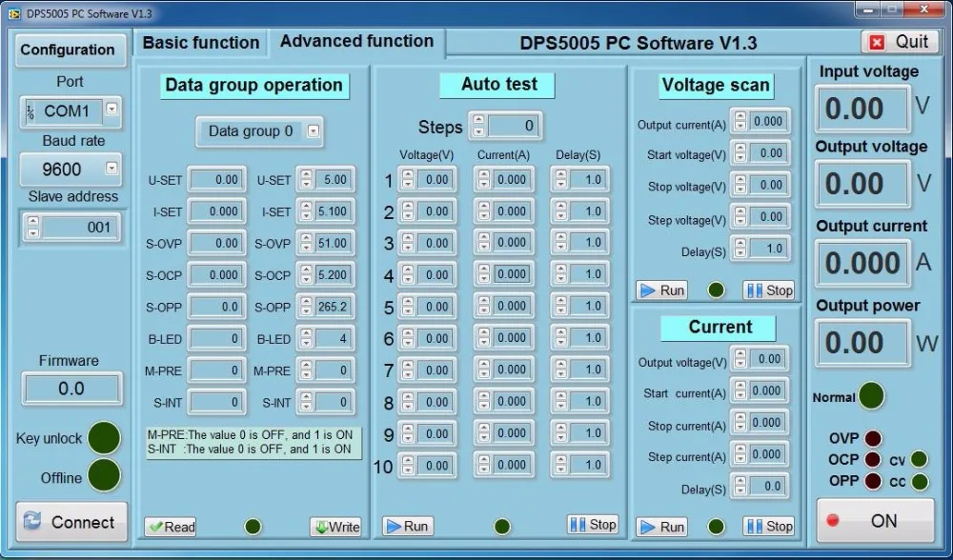The image size is (953, 560).
Task: Edit Auto test step 4 current field
Action: coord(511,274)
